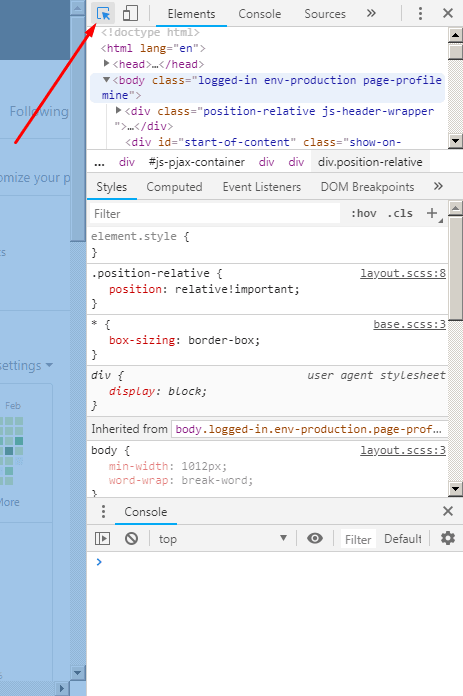Click the Styles Filter input field
Screen dimensions: 463x696
pyautogui.click(x=215, y=214)
